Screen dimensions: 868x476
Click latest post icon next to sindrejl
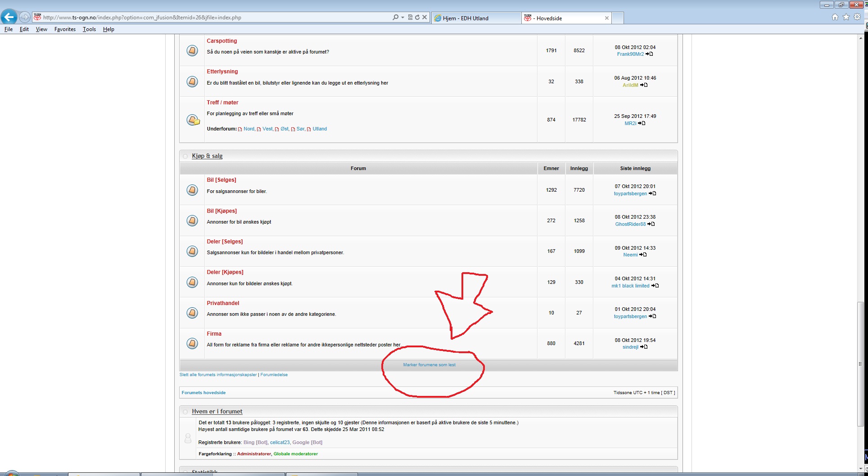(x=644, y=347)
